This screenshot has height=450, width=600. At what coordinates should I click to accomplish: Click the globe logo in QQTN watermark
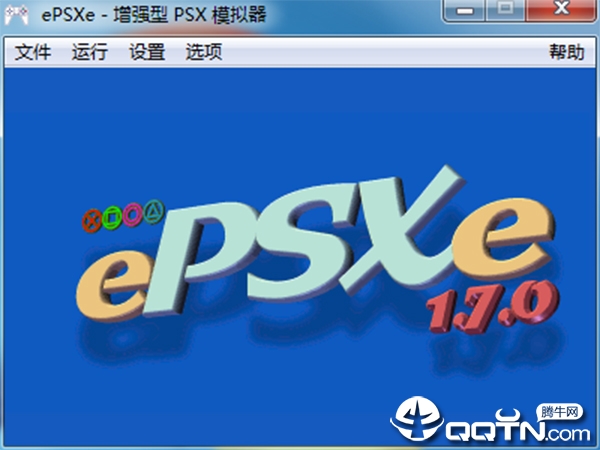(417, 419)
